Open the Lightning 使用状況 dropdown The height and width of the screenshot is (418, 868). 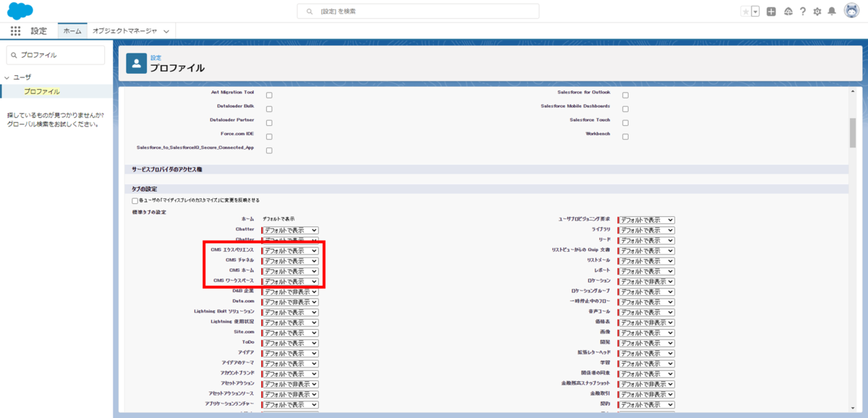pyautogui.click(x=290, y=322)
